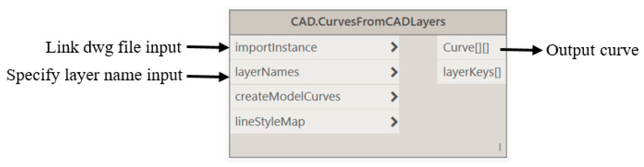The image size is (644, 167).
Task: Click the arrow pointing to importInstance
Action: 208,47
